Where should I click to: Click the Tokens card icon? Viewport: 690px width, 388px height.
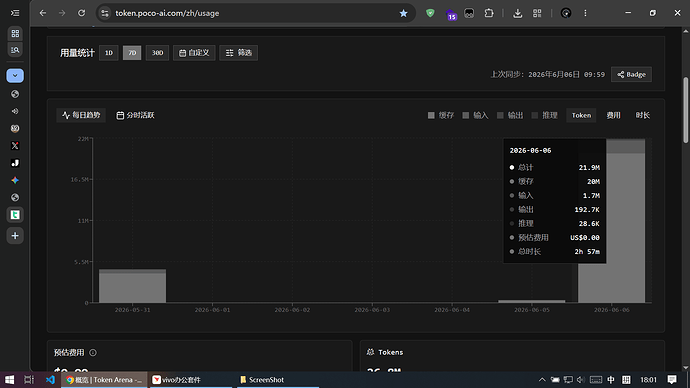[371, 352]
